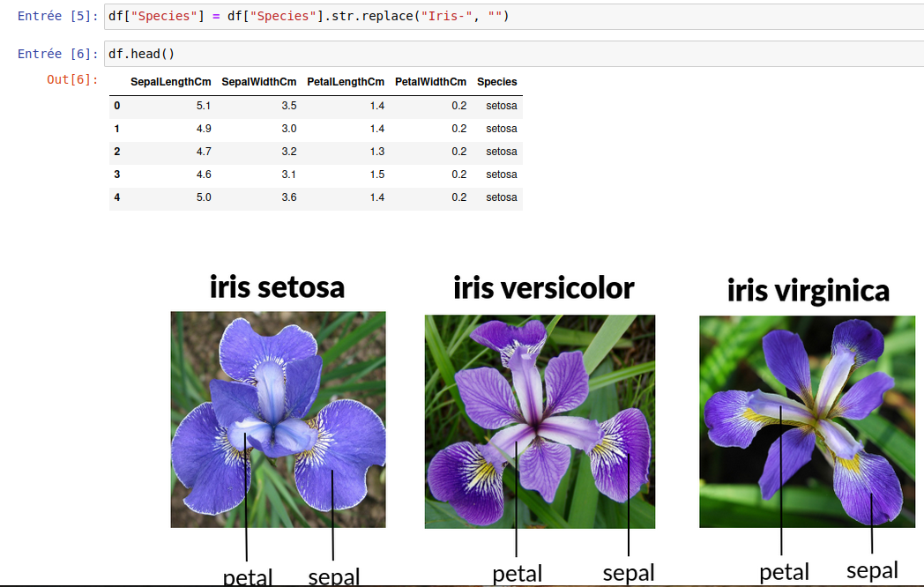Select row index 0 in the dataframe
The image size is (924, 587).
pos(116,106)
